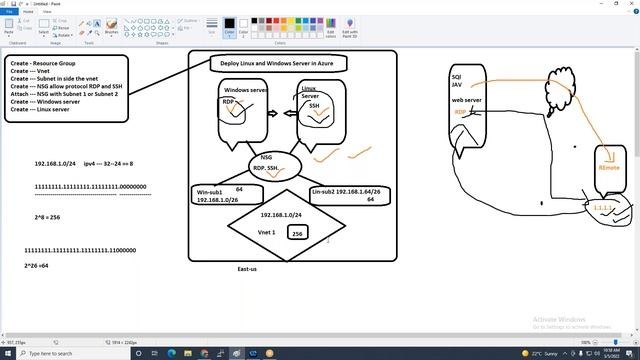
Task: Click the Paste clipboard icon
Action: click(9, 24)
